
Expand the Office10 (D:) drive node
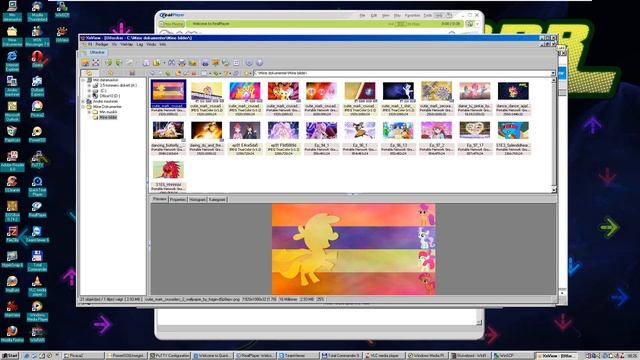pos(89,96)
